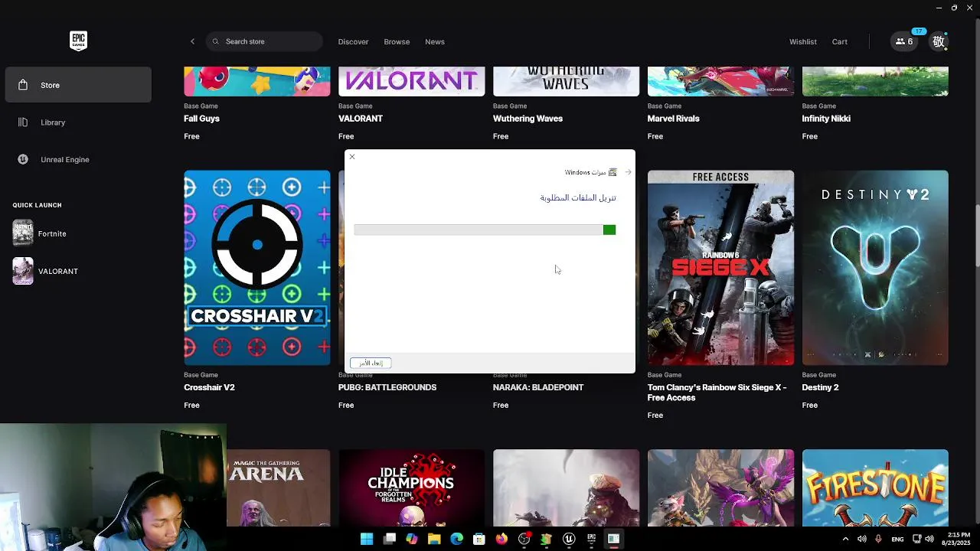Open the user profile avatar
This screenshot has width=980, height=551.
pos(939,41)
